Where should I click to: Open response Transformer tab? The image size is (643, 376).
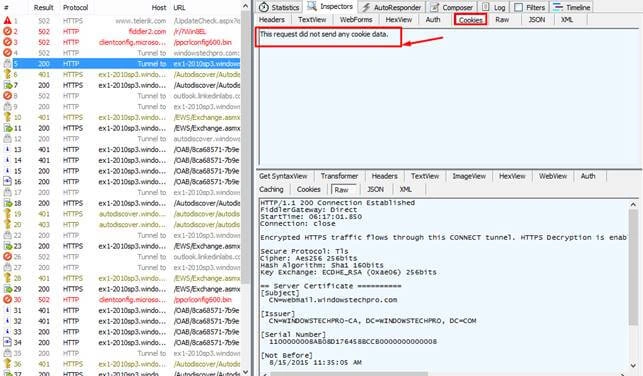tap(340, 176)
